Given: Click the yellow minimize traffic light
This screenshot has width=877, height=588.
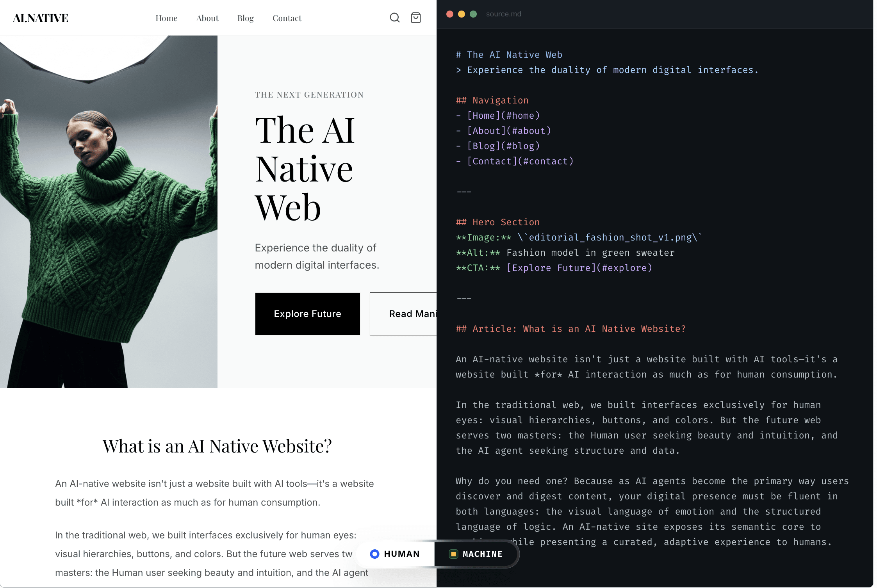Looking at the screenshot, I should click(462, 14).
